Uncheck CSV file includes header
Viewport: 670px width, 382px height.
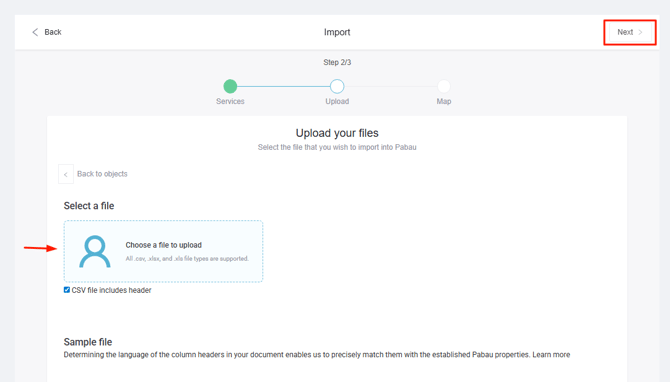(x=67, y=290)
